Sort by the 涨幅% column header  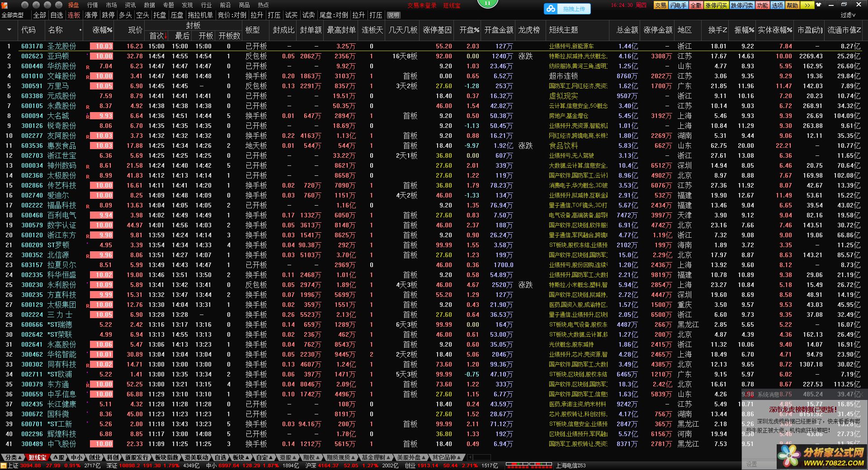103,30
